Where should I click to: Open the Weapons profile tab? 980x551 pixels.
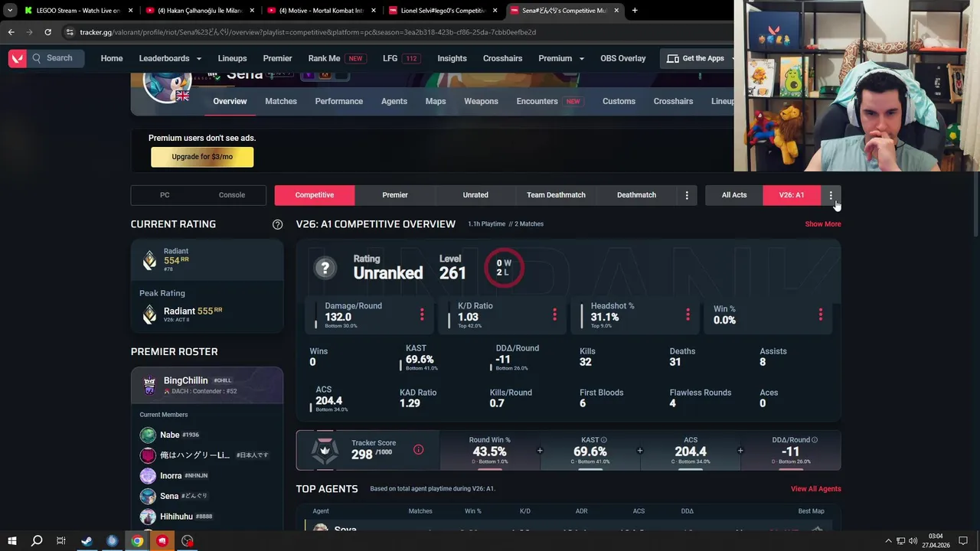tap(481, 101)
